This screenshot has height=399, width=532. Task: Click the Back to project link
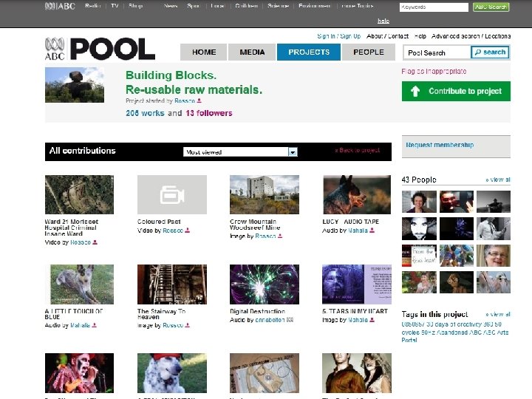click(358, 150)
